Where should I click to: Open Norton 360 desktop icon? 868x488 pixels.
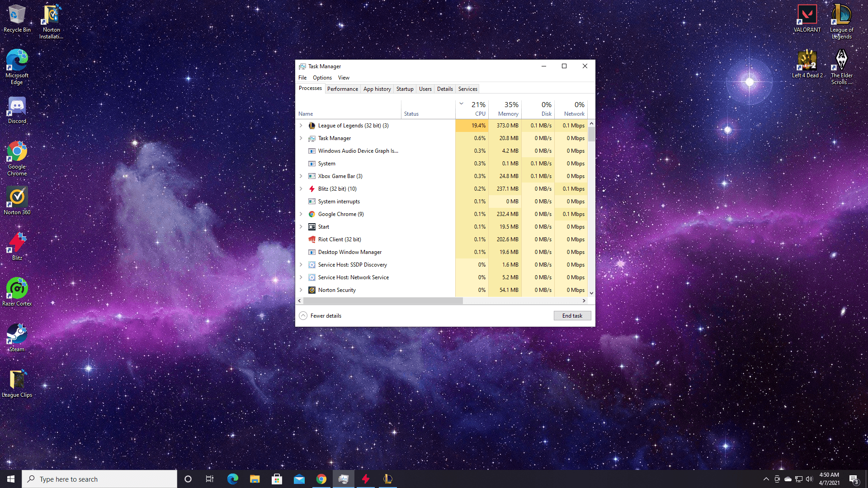point(17,201)
